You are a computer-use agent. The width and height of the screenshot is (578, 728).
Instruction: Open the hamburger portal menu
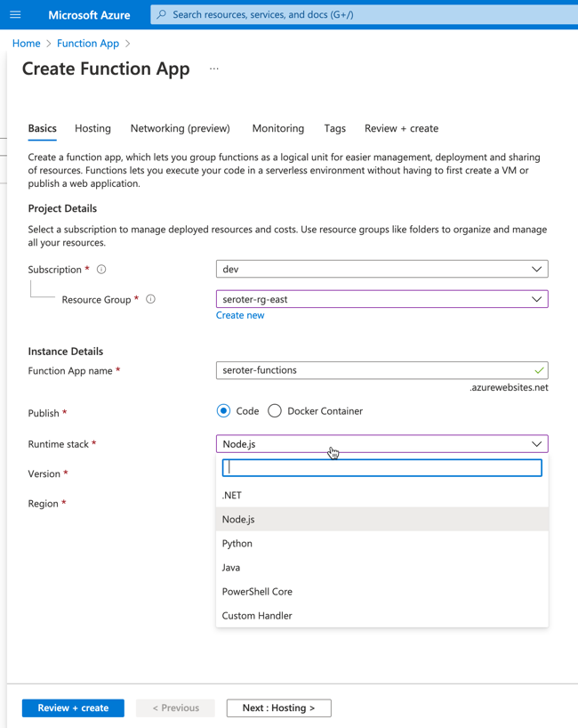[x=15, y=14]
